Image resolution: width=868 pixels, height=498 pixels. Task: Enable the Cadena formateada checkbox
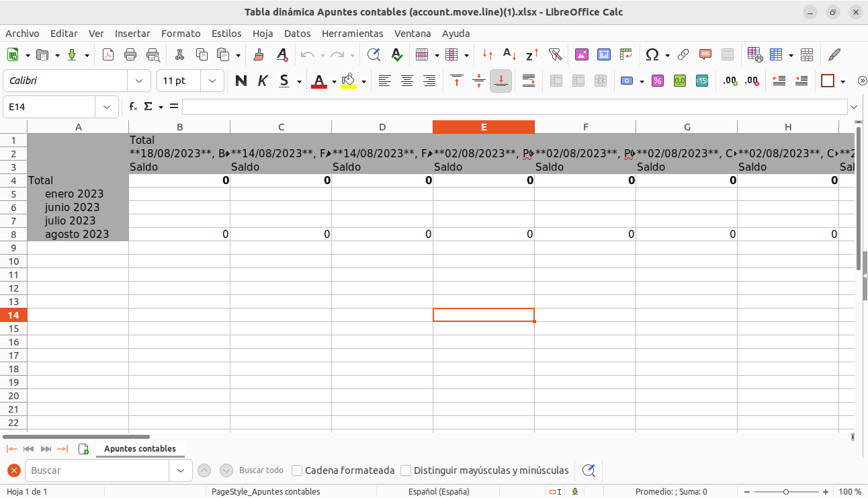[x=297, y=470]
